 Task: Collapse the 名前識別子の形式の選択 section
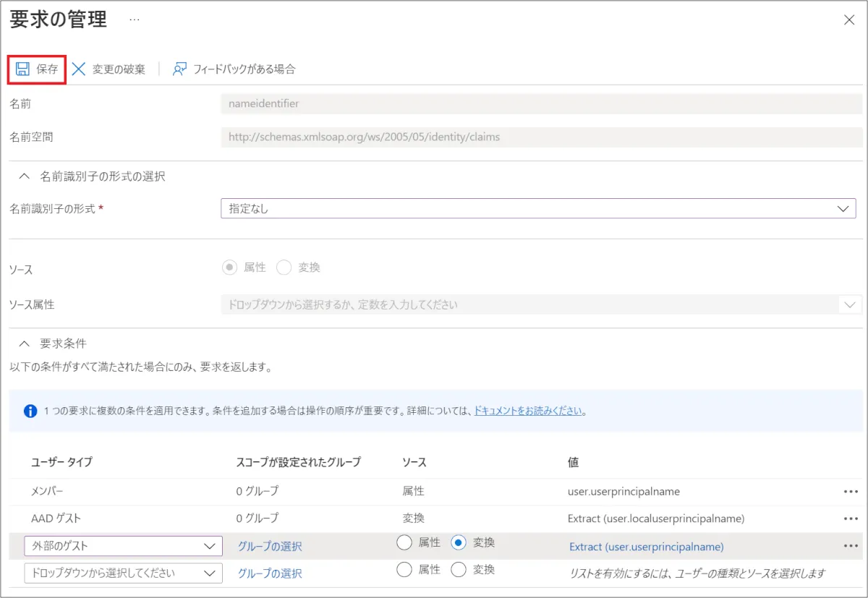[25, 176]
